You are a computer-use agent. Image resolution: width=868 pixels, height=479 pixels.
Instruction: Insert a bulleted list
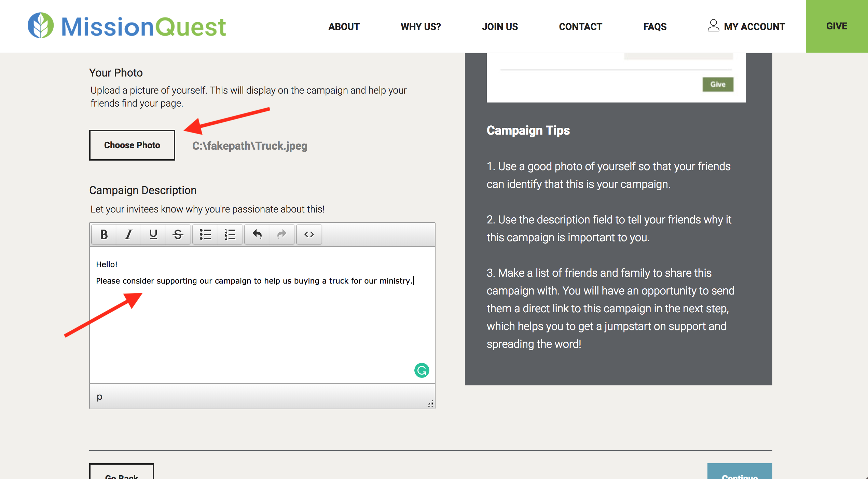point(205,234)
